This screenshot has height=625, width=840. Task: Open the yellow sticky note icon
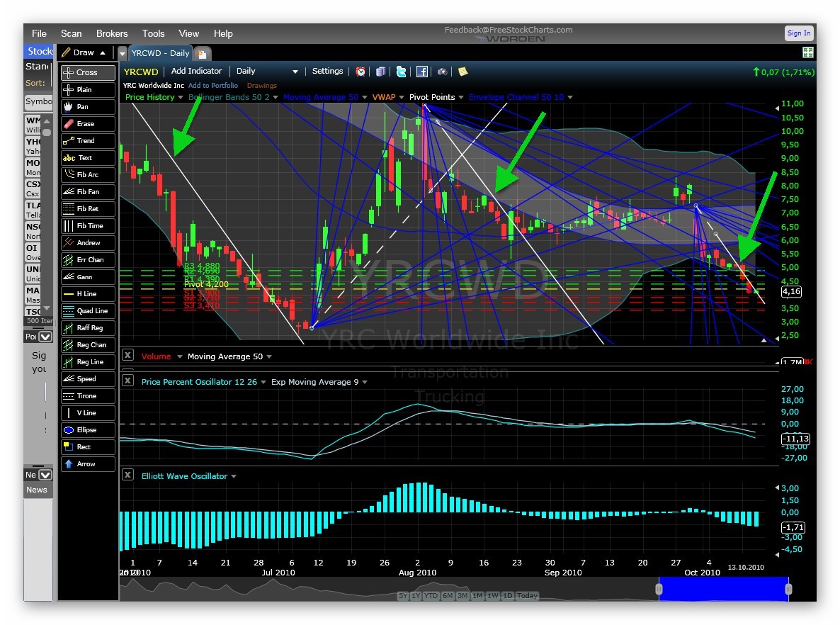(x=463, y=72)
